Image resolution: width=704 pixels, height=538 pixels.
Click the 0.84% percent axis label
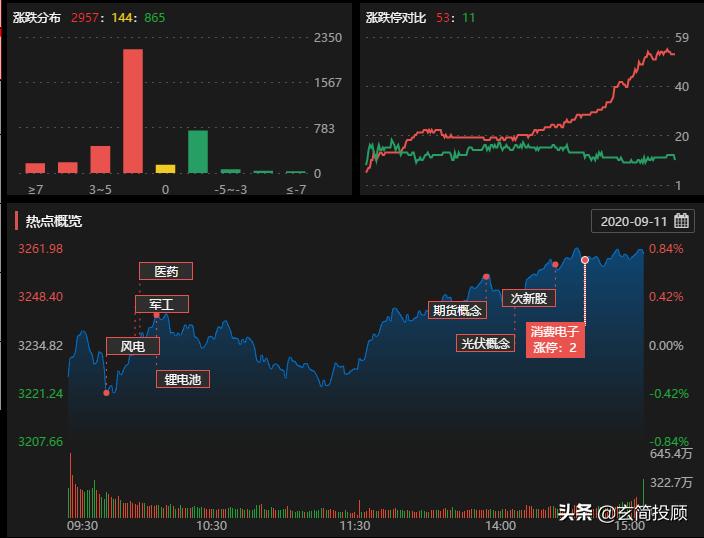(x=666, y=249)
